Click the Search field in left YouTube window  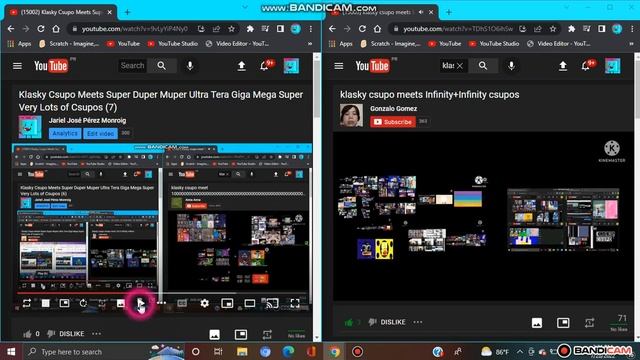pyautogui.click(x=133, y=66)
